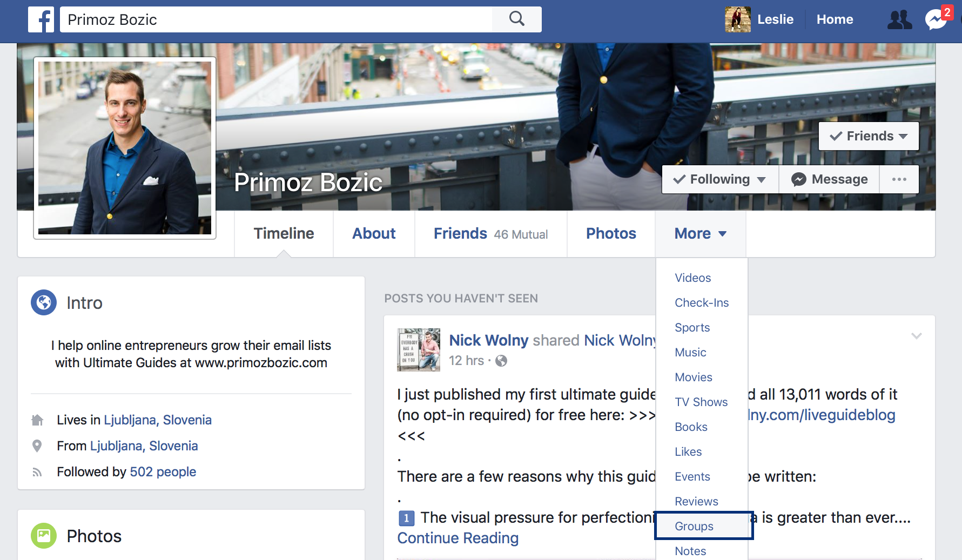Open the friend requests icon

900,20
